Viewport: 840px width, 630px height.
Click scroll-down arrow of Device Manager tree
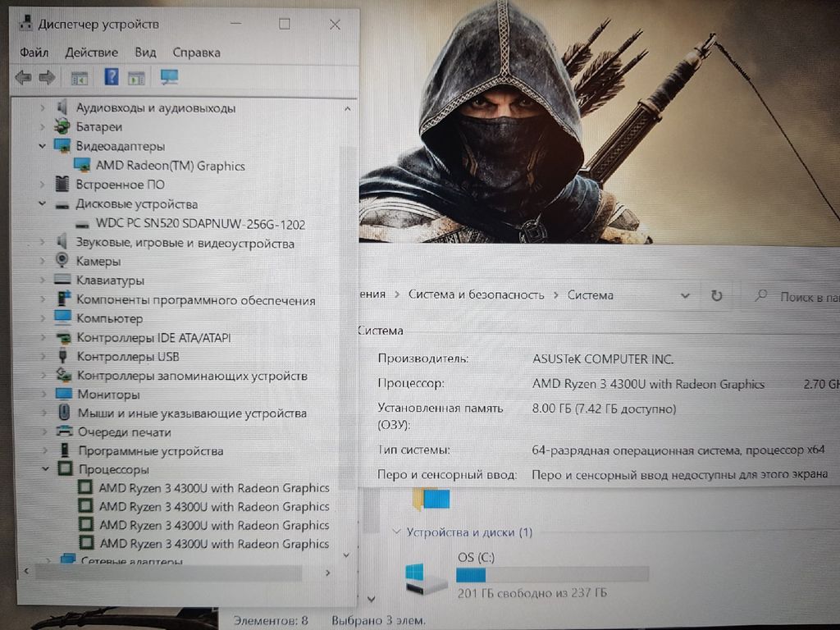pos(347,555)
